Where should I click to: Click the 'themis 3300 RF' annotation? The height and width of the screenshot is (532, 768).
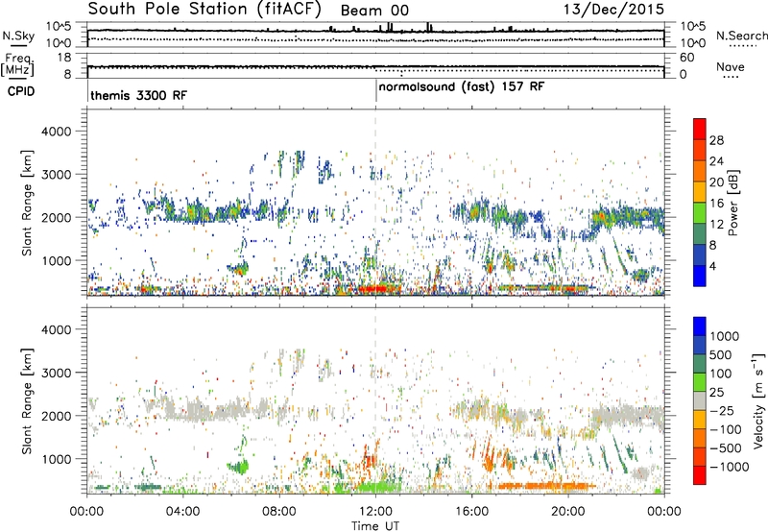tap(138, 95)
